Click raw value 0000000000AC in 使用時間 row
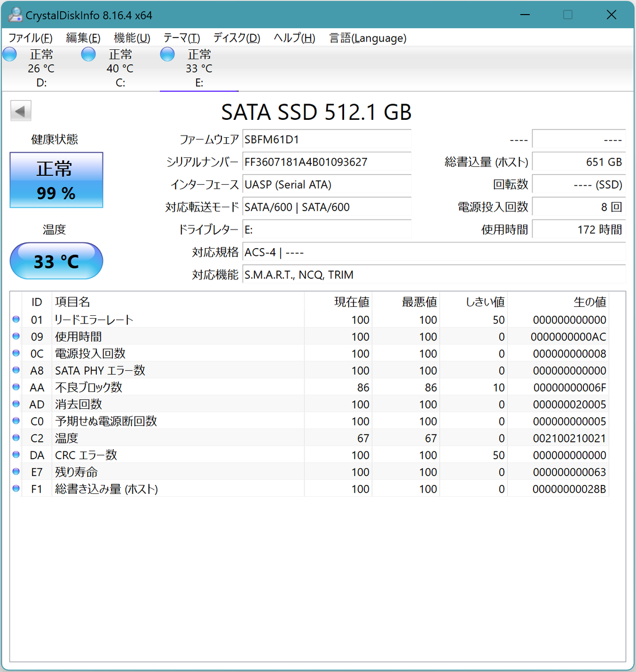This screenshot has height=672, width=636. [568, 337]
